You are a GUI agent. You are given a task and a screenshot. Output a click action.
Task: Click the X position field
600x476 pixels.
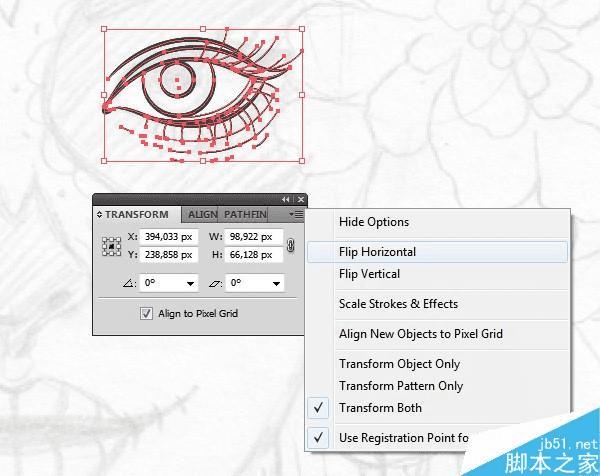(x=169, y=237)
